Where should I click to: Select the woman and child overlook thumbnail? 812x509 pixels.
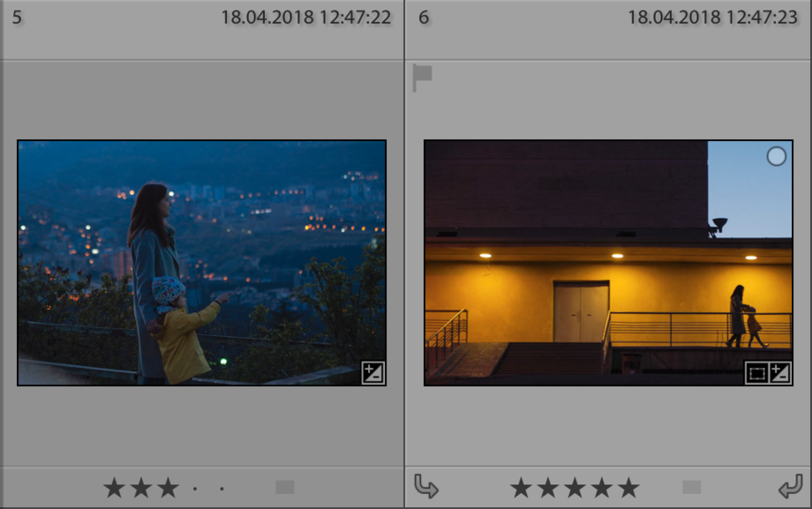(201, 263)
